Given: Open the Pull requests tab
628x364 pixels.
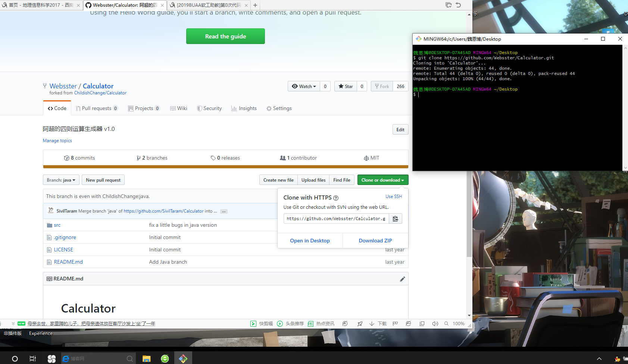Looking at the screenshot, I should click(97, 108).
